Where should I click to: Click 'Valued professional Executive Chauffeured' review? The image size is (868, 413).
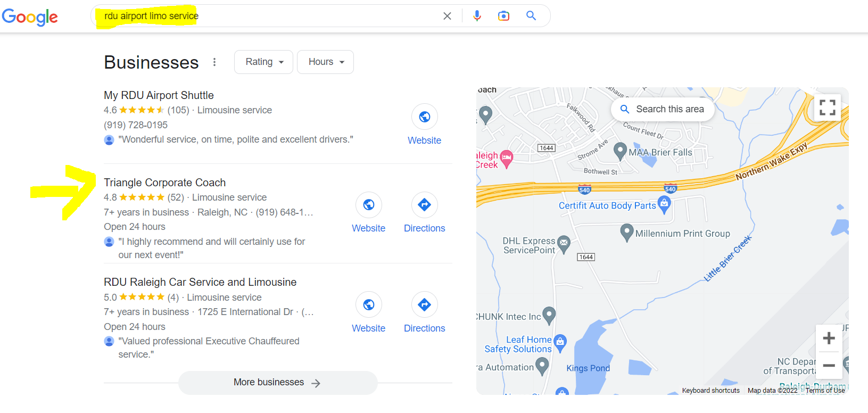209,348
